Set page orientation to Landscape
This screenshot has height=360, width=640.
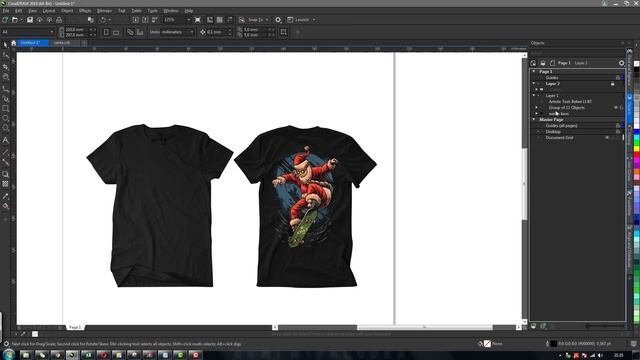[x=116, y=32]
